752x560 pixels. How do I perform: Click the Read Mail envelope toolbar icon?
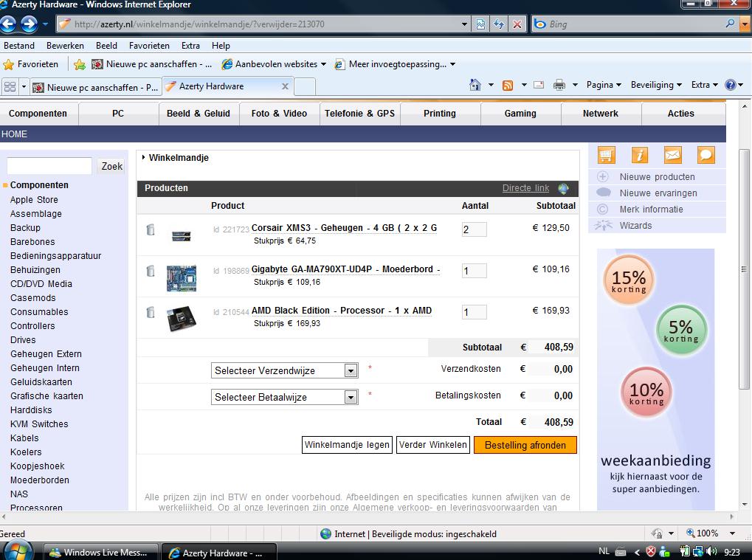click(539, 85)
